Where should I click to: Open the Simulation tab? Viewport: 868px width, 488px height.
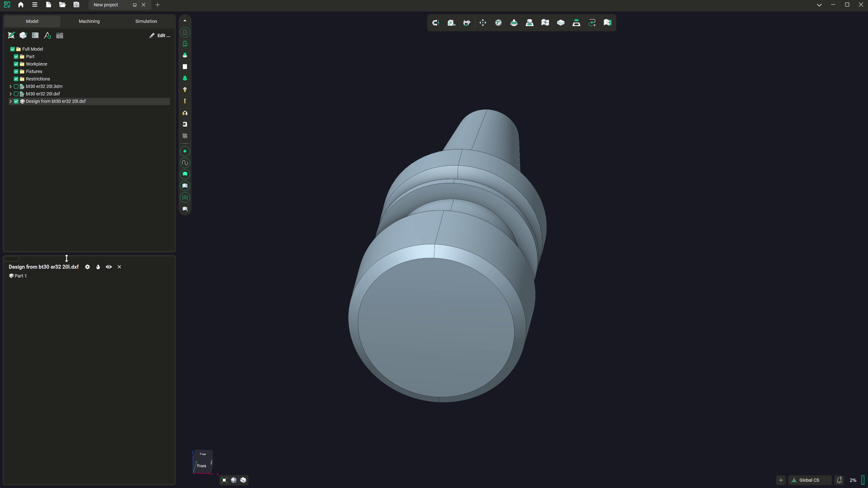click(x=146, y=21)
